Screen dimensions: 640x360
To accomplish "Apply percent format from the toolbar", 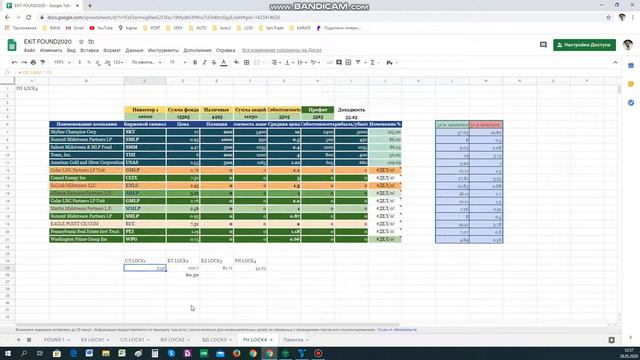I will (89, 62).
